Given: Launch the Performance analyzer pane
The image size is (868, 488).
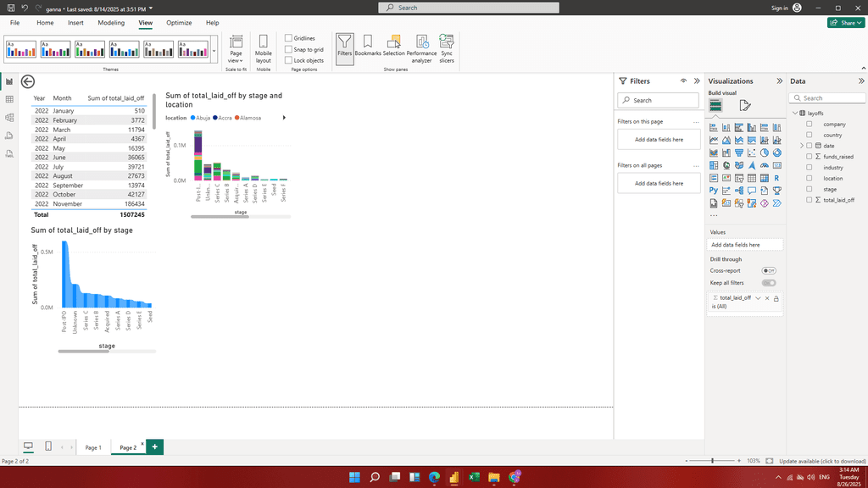Looking at the screenshot, I should click(421, 48).
